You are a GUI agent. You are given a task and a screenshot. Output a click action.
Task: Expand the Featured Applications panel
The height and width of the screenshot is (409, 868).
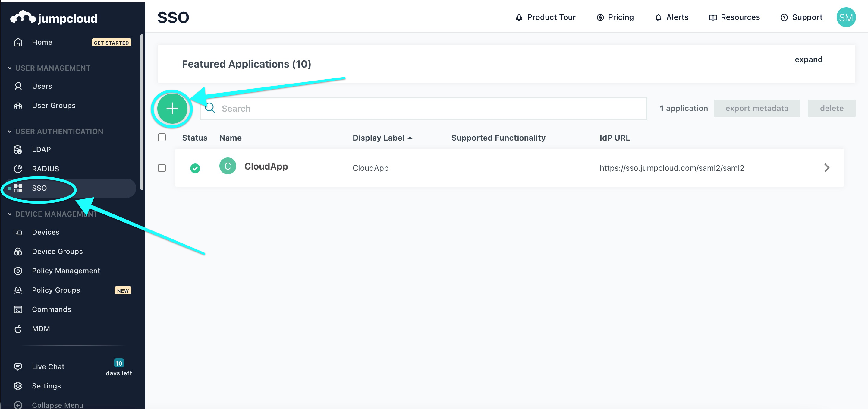[808, 59]
